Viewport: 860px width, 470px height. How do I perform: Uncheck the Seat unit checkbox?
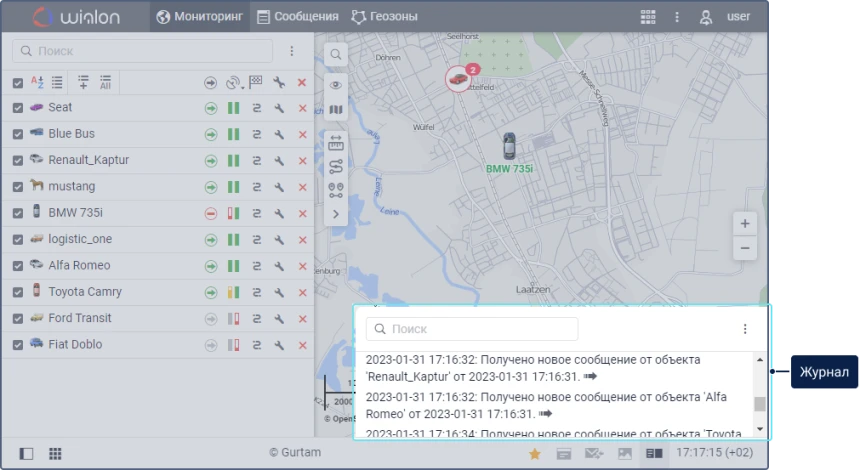tap(18, 108)
